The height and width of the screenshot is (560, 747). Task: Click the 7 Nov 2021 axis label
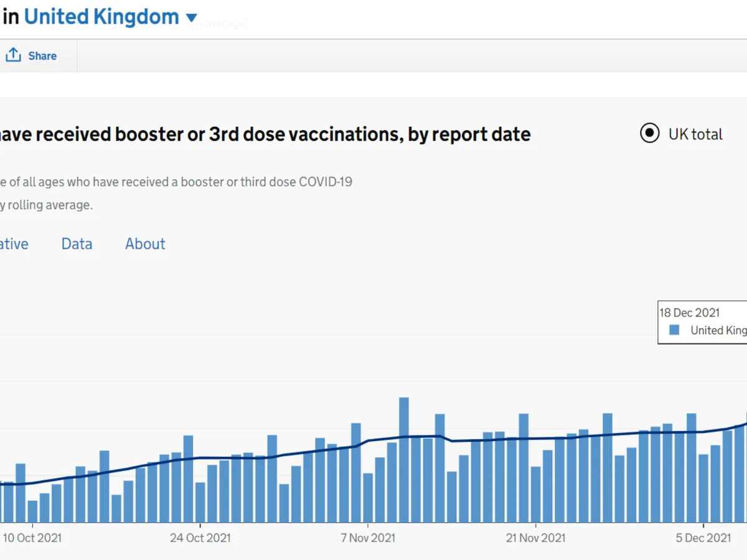point(368,538)
